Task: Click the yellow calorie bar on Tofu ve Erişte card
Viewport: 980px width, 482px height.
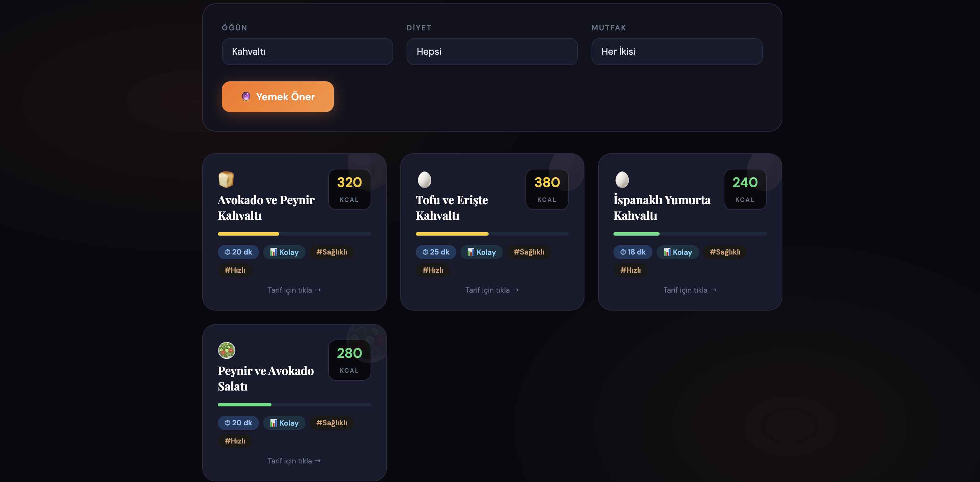Action: [452, 234]
